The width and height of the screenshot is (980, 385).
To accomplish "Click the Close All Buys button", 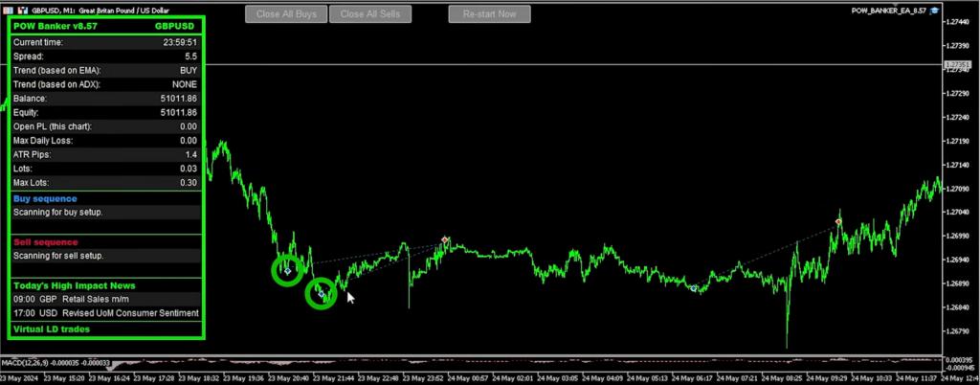I will (x=286, y=14).
